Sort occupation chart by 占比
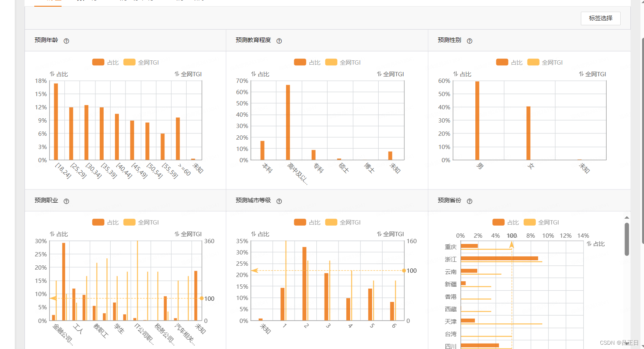Viewport: 644px width, 349px height. pos(59,234)
